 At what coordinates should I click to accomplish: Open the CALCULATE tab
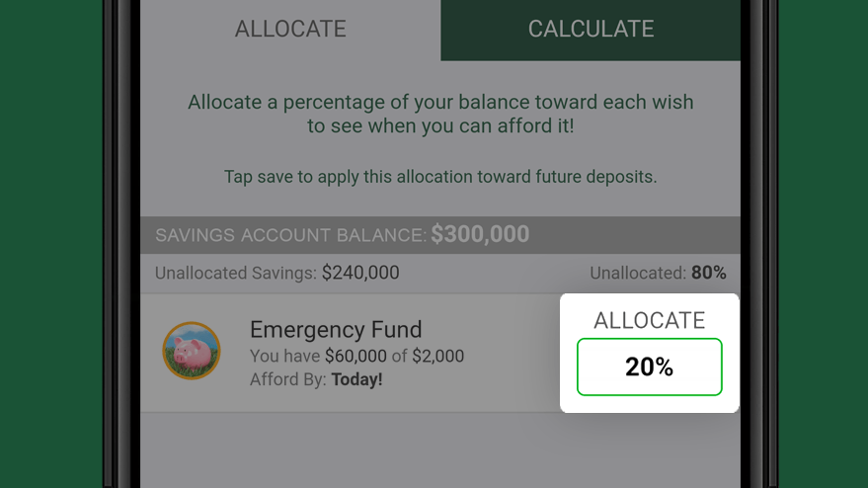pyautogui.click(x=591, y=30)
